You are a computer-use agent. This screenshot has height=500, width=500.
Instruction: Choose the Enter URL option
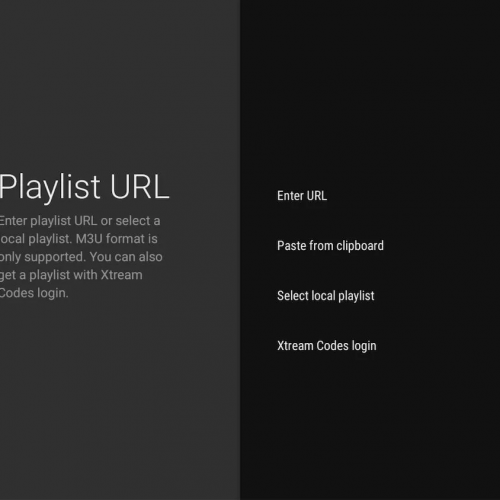(x=302, y=196)
